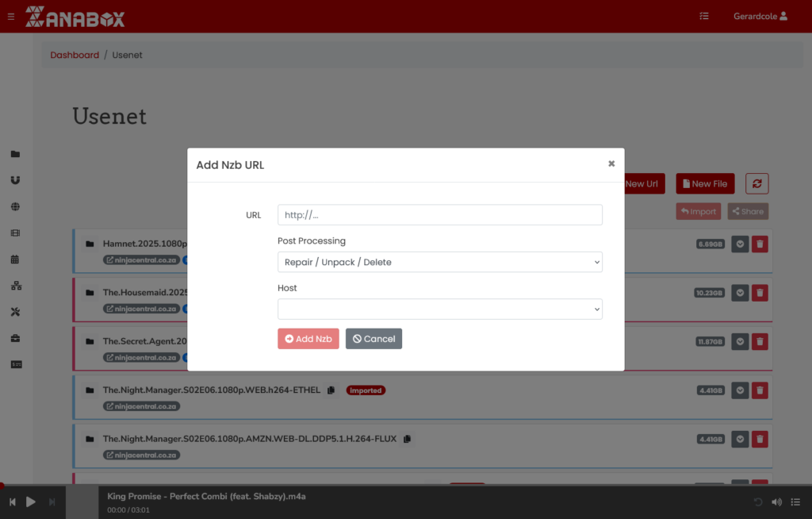Click the toolbox icon in the sidebar
The width and height of the screenshot is (812, 519).
point(15,339)
